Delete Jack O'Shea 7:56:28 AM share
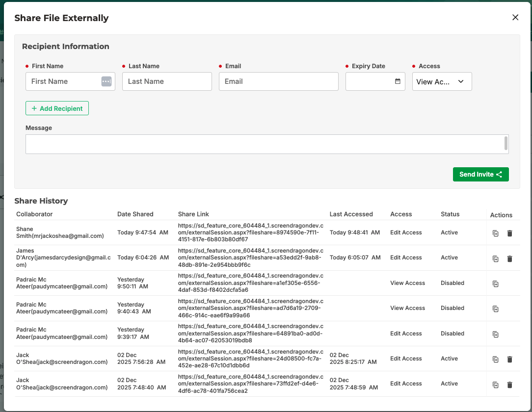The width and height of the screenshot is (532, 412). 509,360
